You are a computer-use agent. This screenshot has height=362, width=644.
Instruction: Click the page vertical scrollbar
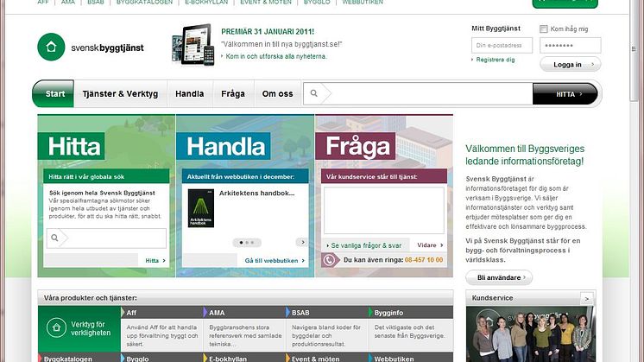(634, 49)
